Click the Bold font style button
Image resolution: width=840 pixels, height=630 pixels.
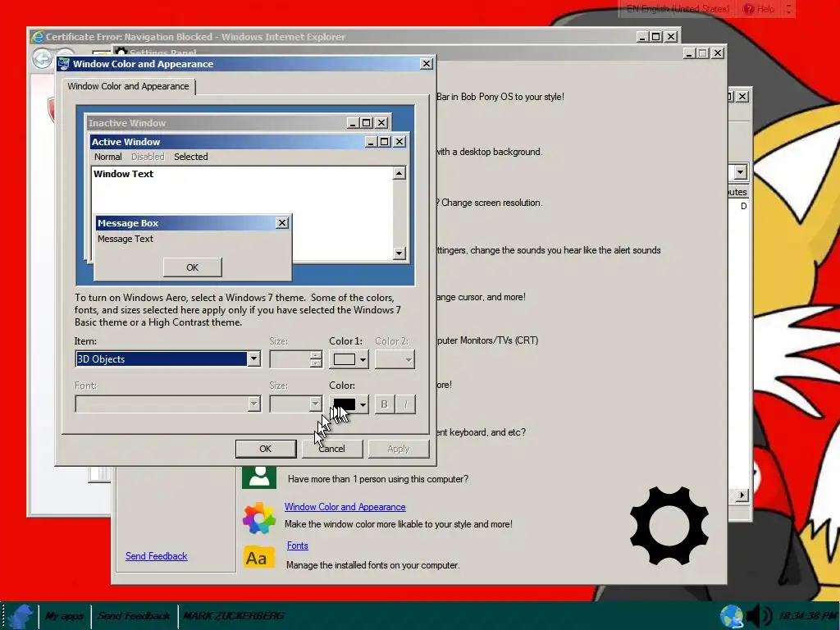click(x=384, y=404)
